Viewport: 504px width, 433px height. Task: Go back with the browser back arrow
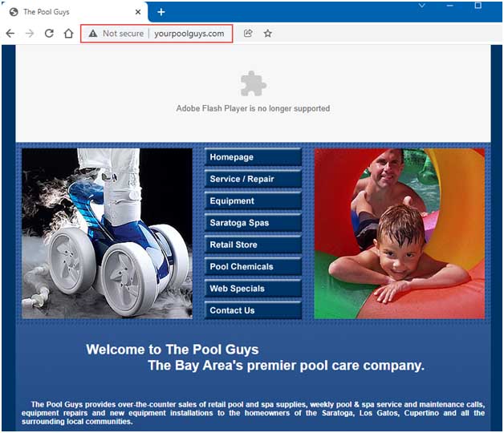10,34
